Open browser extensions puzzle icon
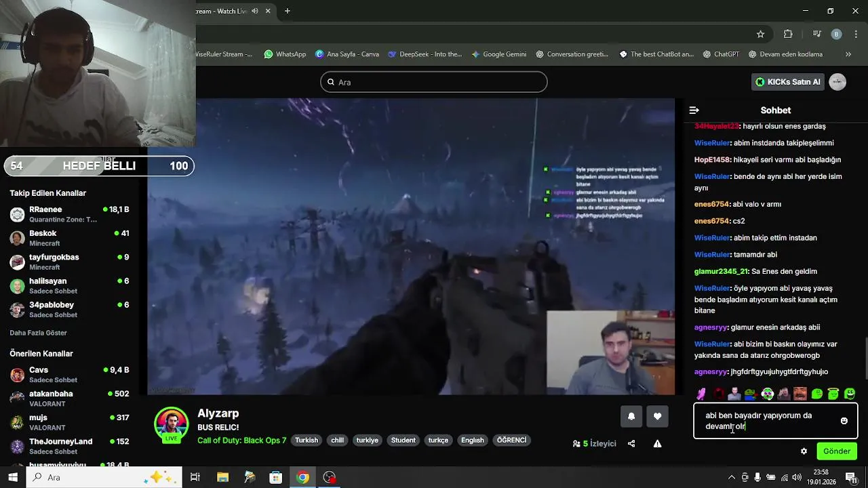868x488 pixels. tap(788, 34)
